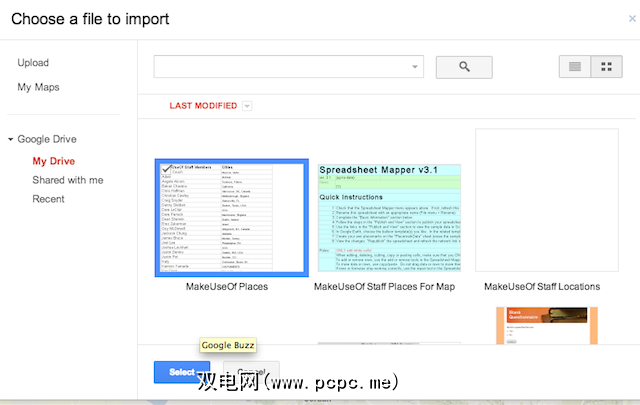Click the Select button
Viewport: 640px width, 405px height.
[182, 372]
